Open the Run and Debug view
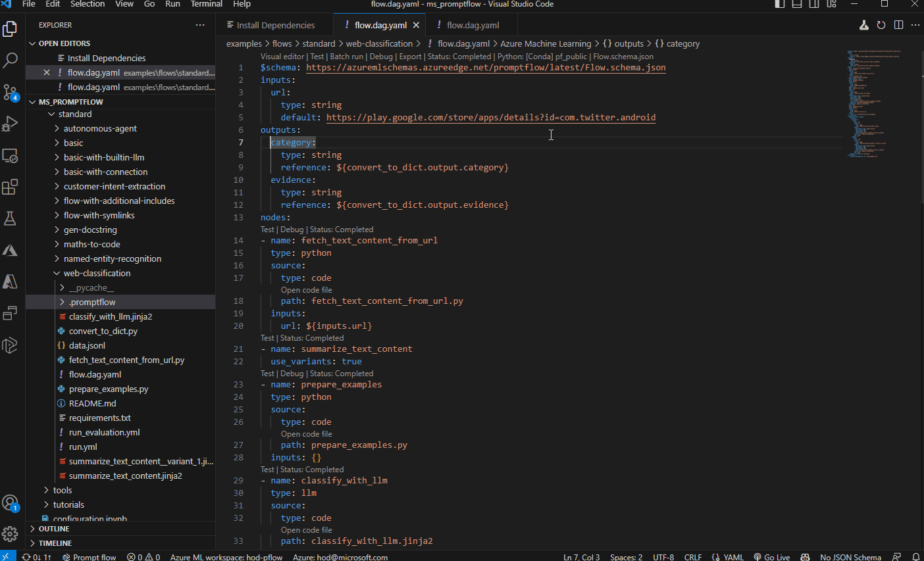This screenshot has height=561, width=924. point(11,124)
